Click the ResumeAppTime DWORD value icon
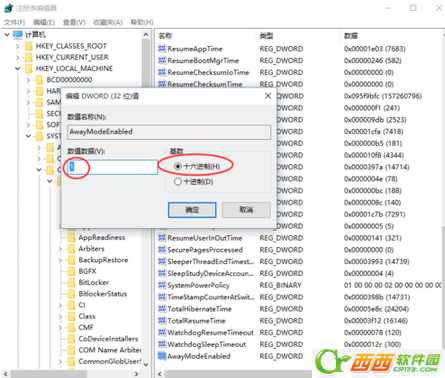 162,49
